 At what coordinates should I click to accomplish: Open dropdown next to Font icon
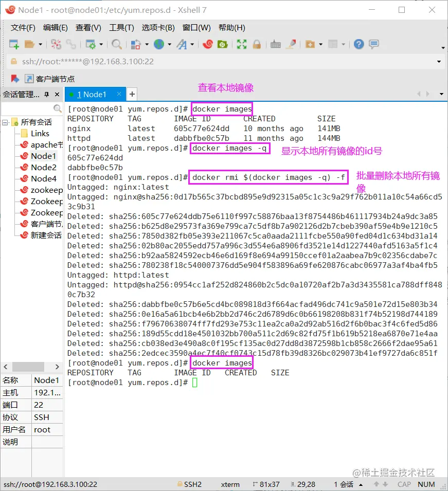click(x=192, y=44)
